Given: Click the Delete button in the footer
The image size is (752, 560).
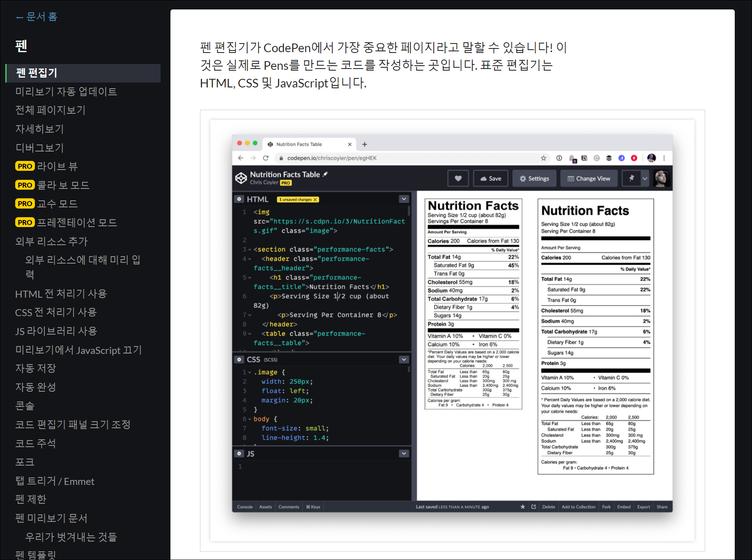Looking at the screenshot, I should click(549, 507).
